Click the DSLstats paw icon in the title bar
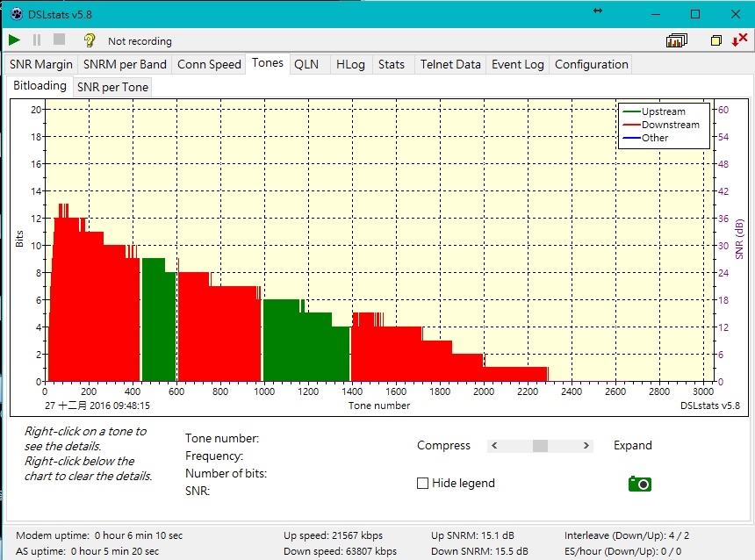This screenshot has height=560, width=755. [x=17, y=14]
